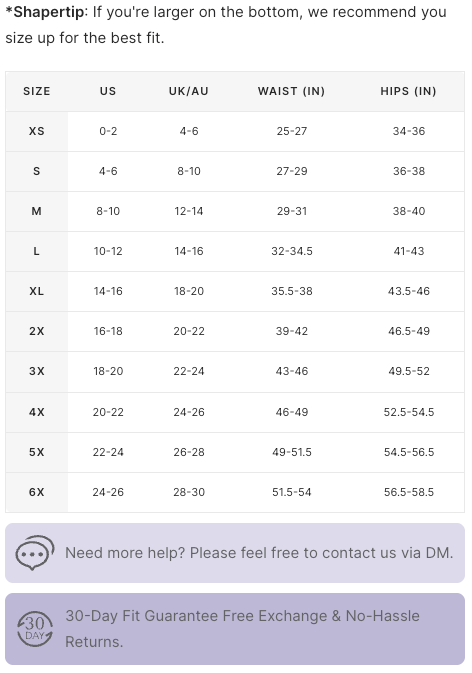Viewport: 472px width, 673px height.
Task: Select the WAIST (IN) column header
Action: coord(291,91)
